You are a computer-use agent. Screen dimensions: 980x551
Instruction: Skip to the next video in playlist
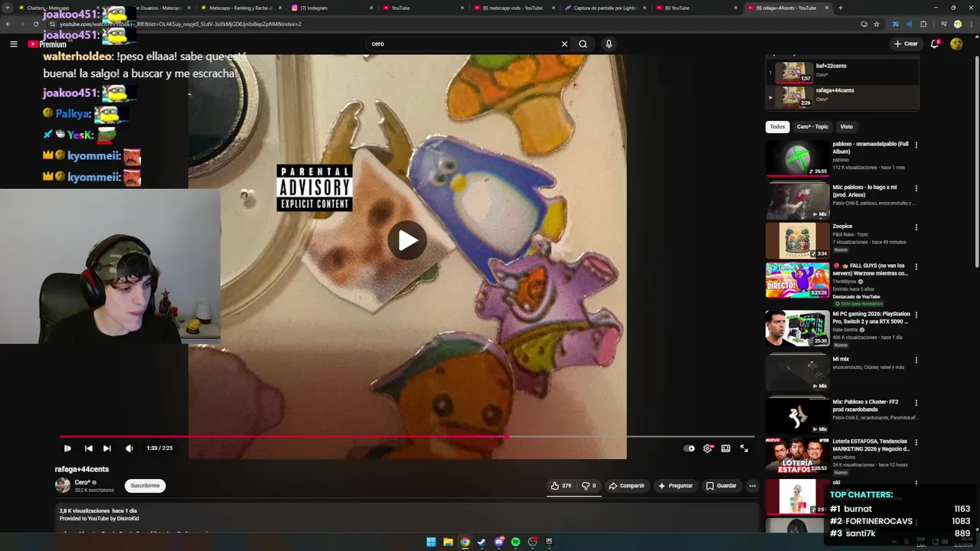(x=107, y=448)
